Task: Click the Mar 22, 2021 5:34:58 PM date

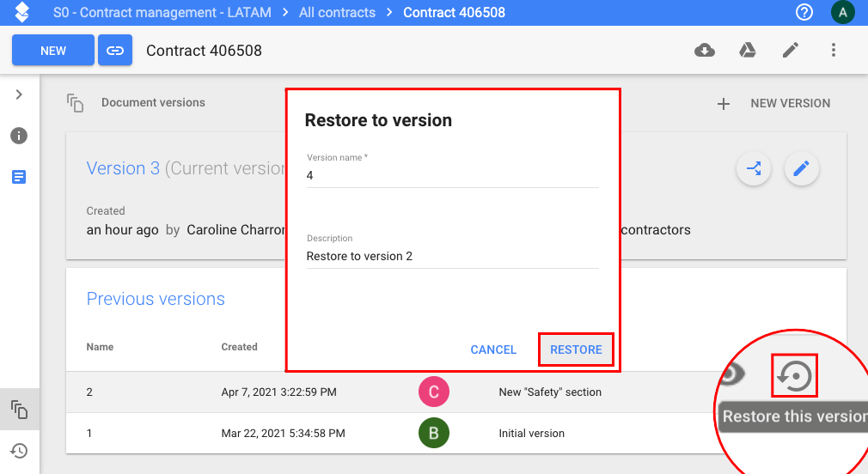Action: pos(283,433)
